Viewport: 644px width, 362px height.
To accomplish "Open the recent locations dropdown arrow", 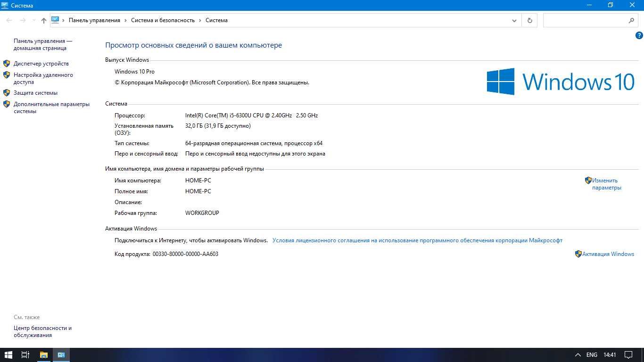I will click(x=34, y=20).
